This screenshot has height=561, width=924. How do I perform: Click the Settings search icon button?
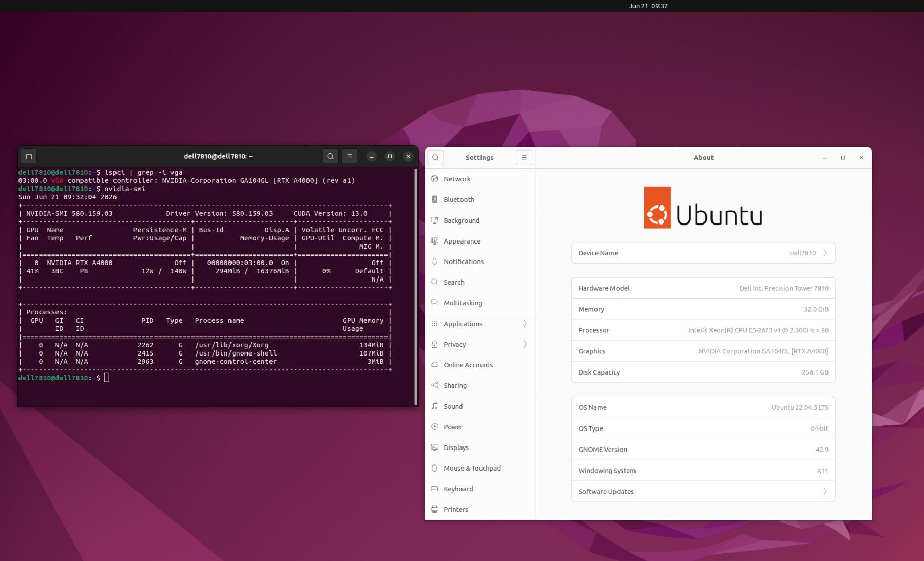pyautogui.click(x=435, y=158)
